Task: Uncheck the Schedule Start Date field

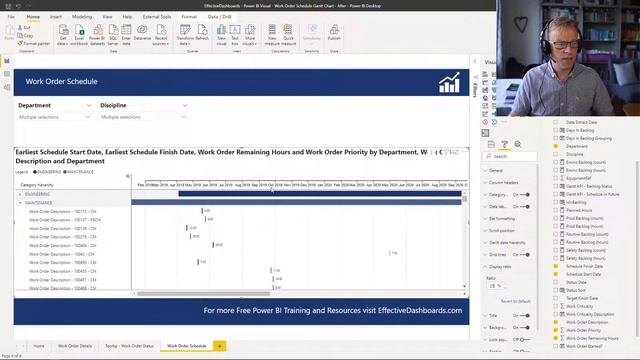Action: 556,274
